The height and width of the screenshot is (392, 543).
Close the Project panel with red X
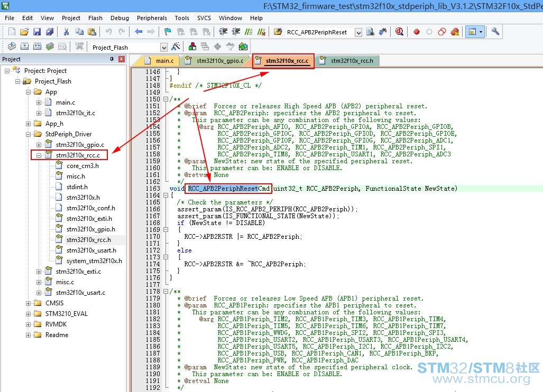(121, 59)
